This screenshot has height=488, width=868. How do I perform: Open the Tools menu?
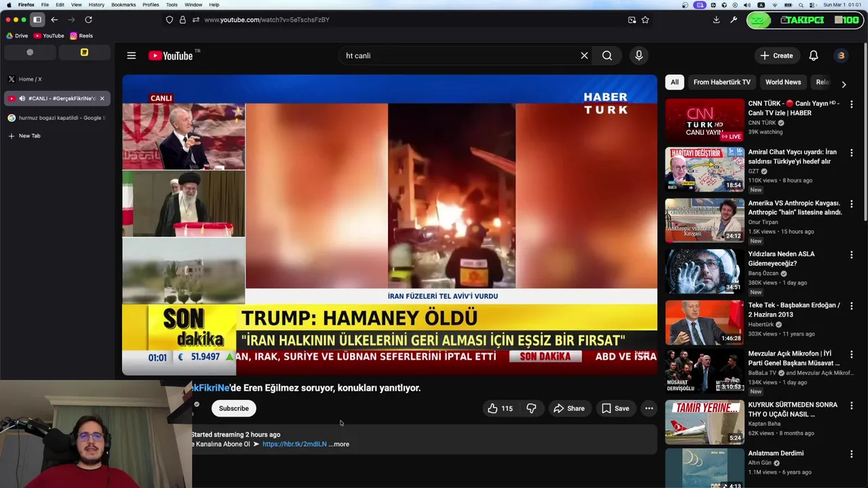(172, 5)
